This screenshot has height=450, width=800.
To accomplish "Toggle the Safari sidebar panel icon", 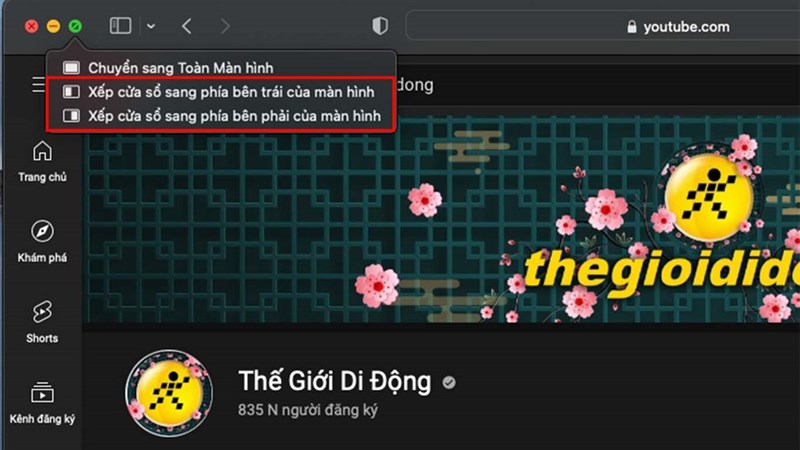I will coord(120,26).
